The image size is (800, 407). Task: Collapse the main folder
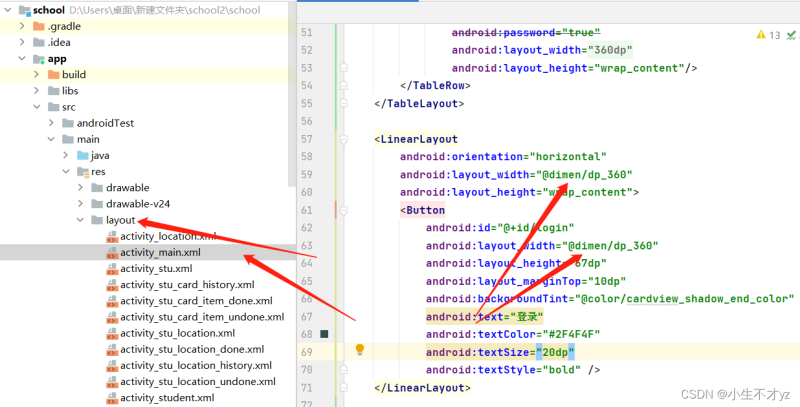(51, 139)
